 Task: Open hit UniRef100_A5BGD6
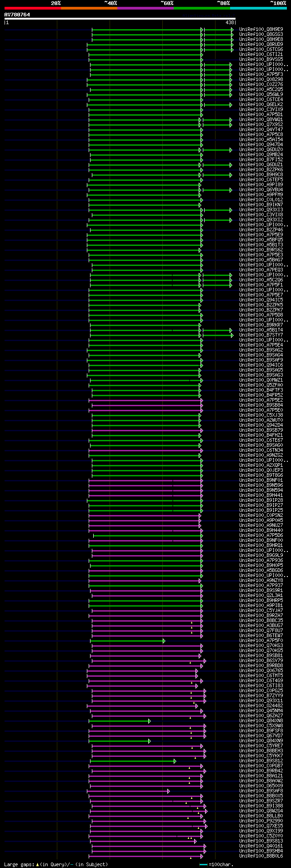tap(261, 570)
